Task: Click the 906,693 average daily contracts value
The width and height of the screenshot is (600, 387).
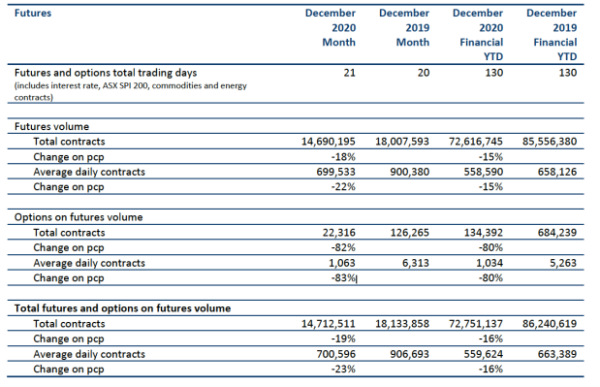Action: click(x=410, y=354)
